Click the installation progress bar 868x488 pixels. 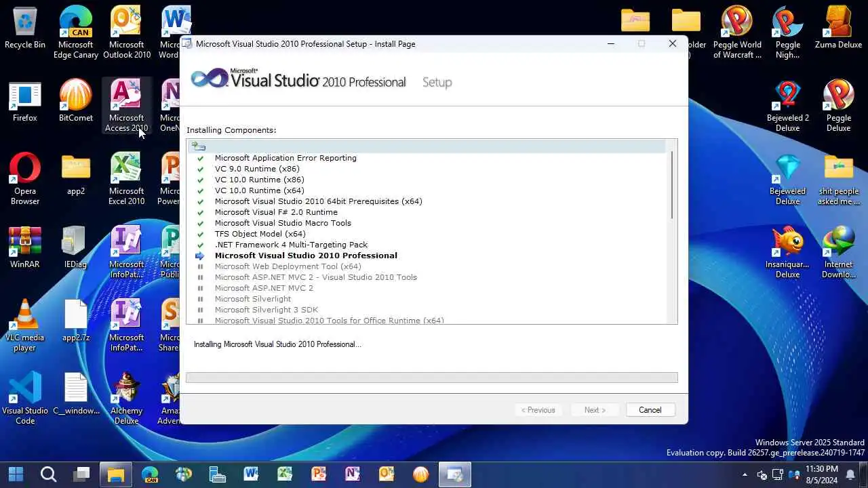click(x=432, y=378)
